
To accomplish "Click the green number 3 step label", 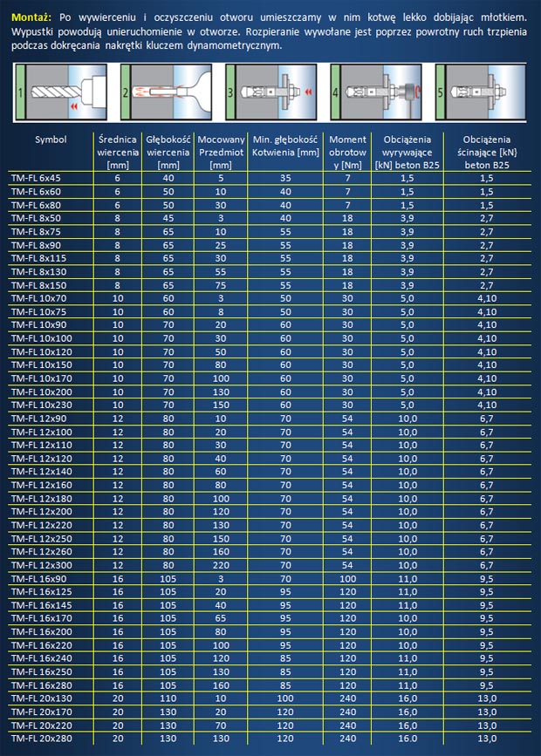I will (230, 92).
